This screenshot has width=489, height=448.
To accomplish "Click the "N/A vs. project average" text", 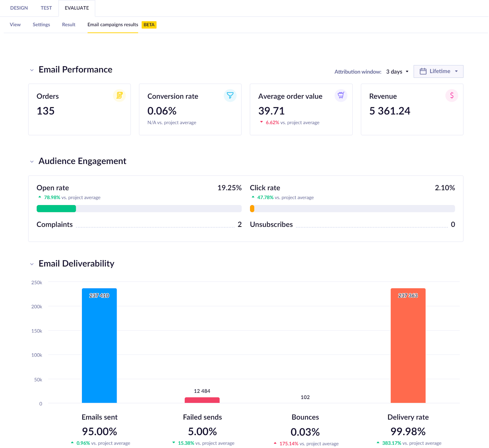I will (x=172, y=123).
